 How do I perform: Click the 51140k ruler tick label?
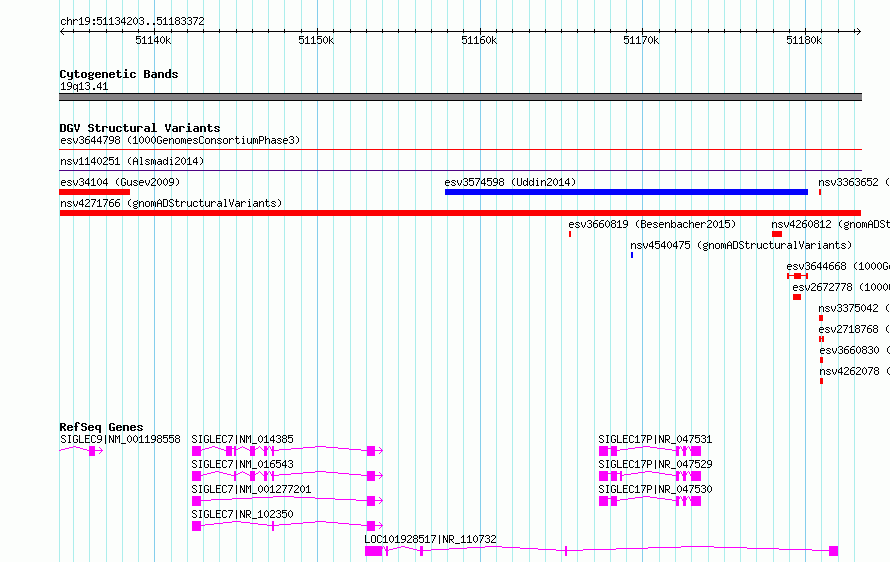pyautogui.click(x=153, y=40)
